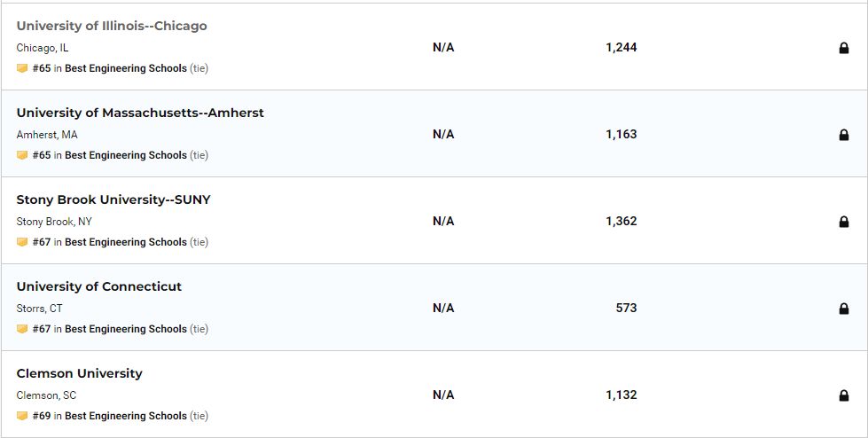Screen dimensions: 868x438
Task: Open the Clemson University school link
Action: (x=80, y=373)
